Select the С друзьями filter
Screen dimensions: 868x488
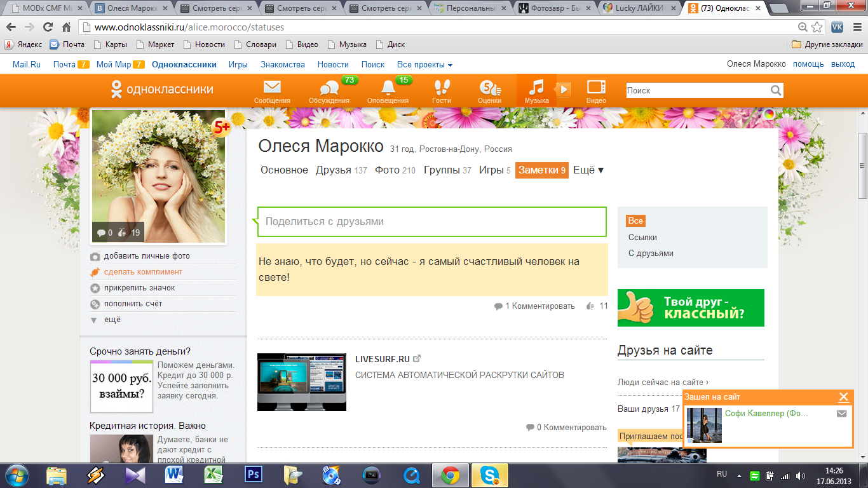pyautogui.click(x=651, y=253)
